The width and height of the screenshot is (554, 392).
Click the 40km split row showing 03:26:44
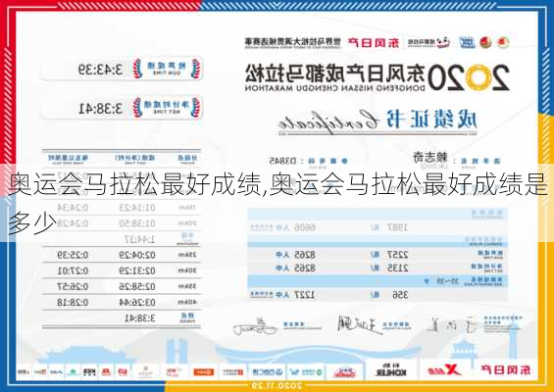[x=122, y=302]
